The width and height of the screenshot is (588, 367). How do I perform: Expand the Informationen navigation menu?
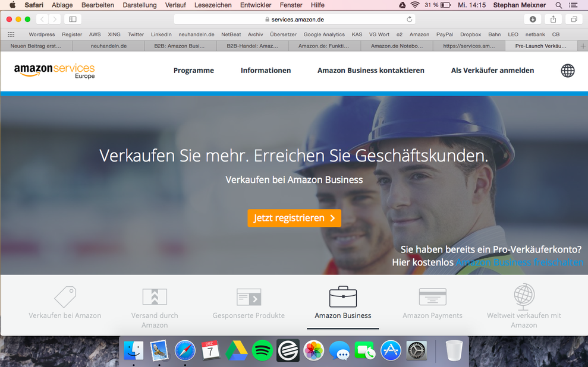266,71
